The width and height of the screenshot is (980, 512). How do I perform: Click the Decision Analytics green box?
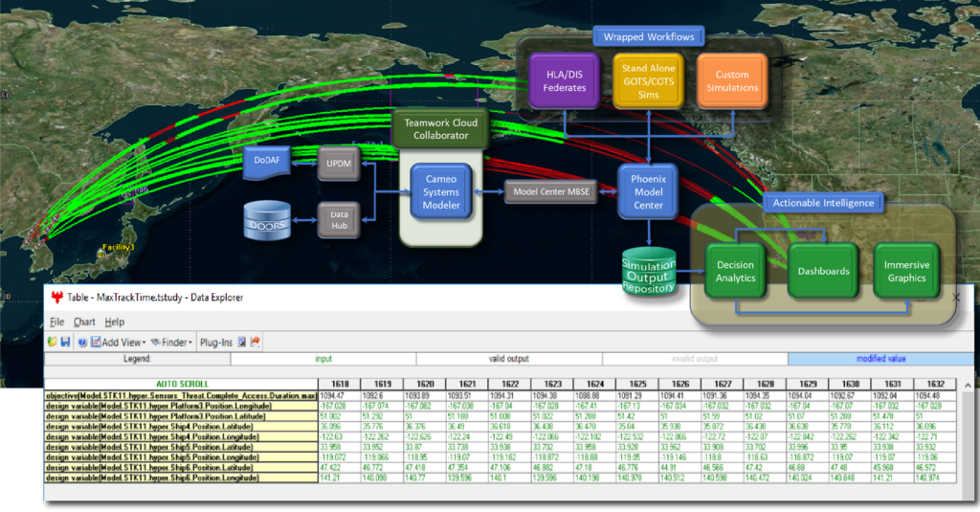(736, 272)
